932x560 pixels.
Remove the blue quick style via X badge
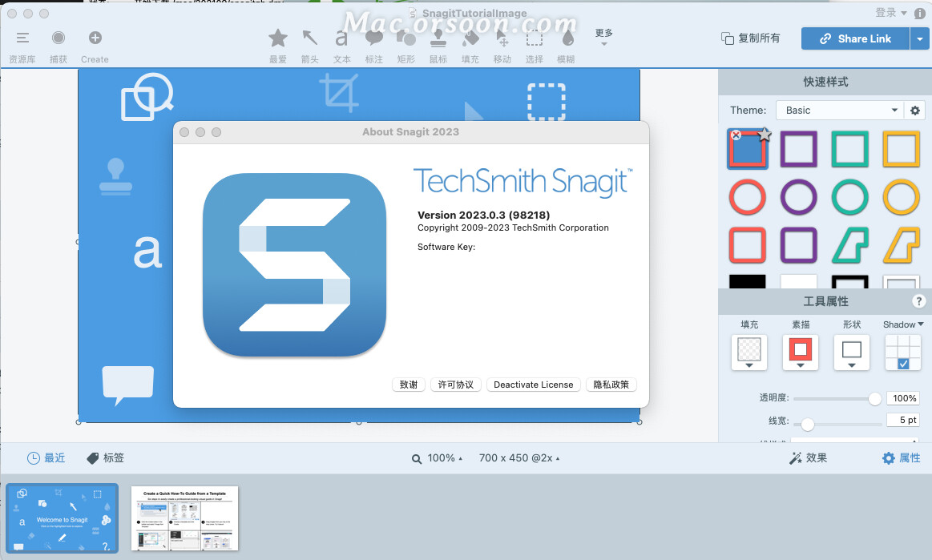coord(736,135)
